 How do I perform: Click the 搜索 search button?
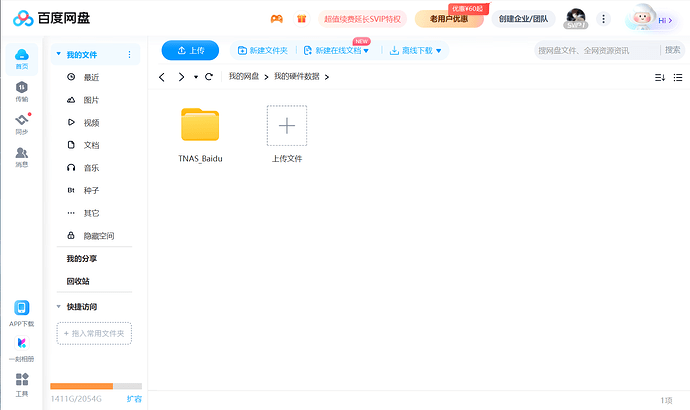(672, 50)
